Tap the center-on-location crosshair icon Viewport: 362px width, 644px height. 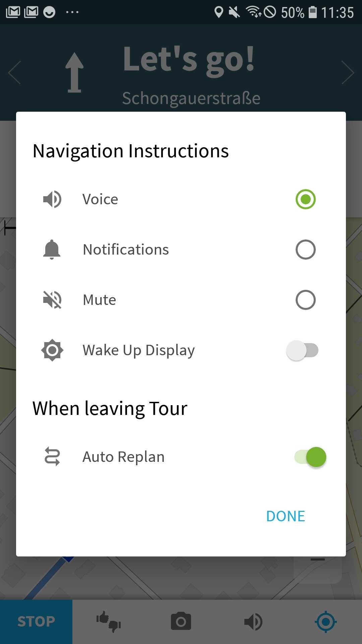click(326, 622)
